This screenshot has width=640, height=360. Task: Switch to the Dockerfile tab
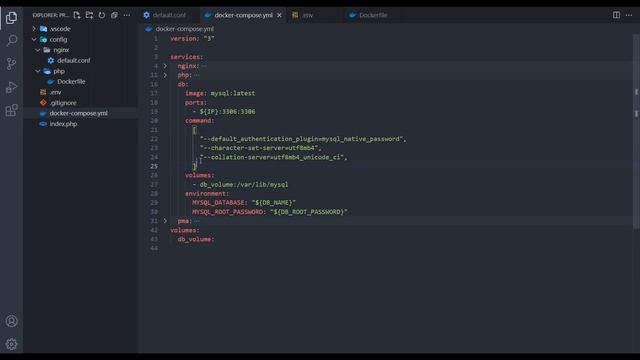pyautogui.click(x=373, y=15)
